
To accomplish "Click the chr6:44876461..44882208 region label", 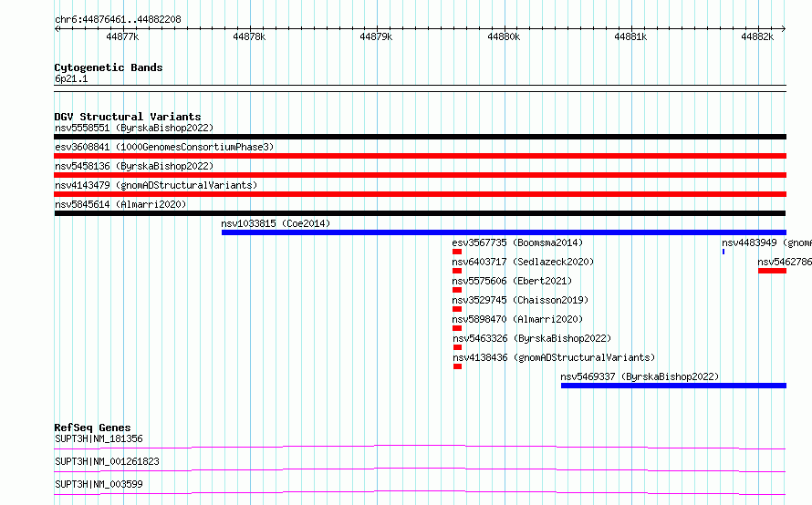I will [118, 19].
